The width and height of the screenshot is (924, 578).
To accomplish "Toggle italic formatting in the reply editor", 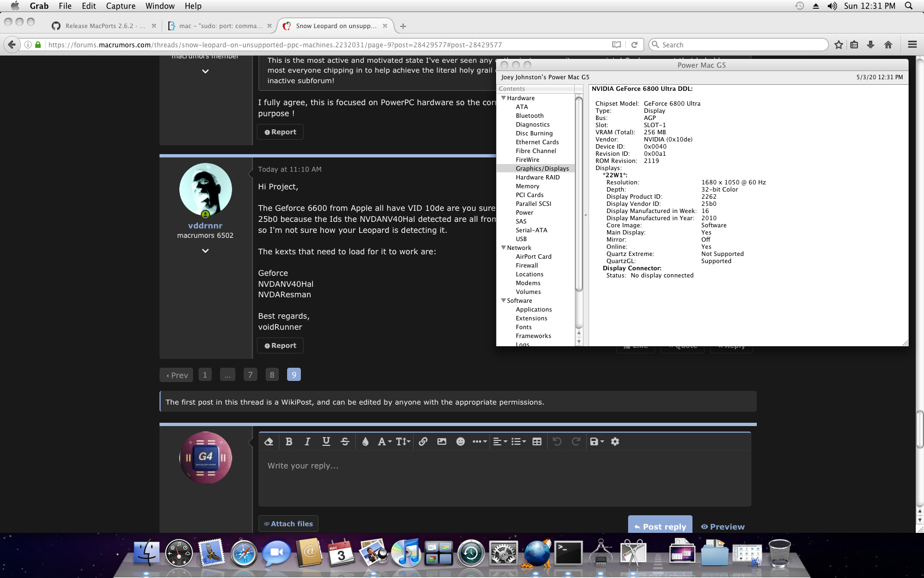I will [307, 441].
